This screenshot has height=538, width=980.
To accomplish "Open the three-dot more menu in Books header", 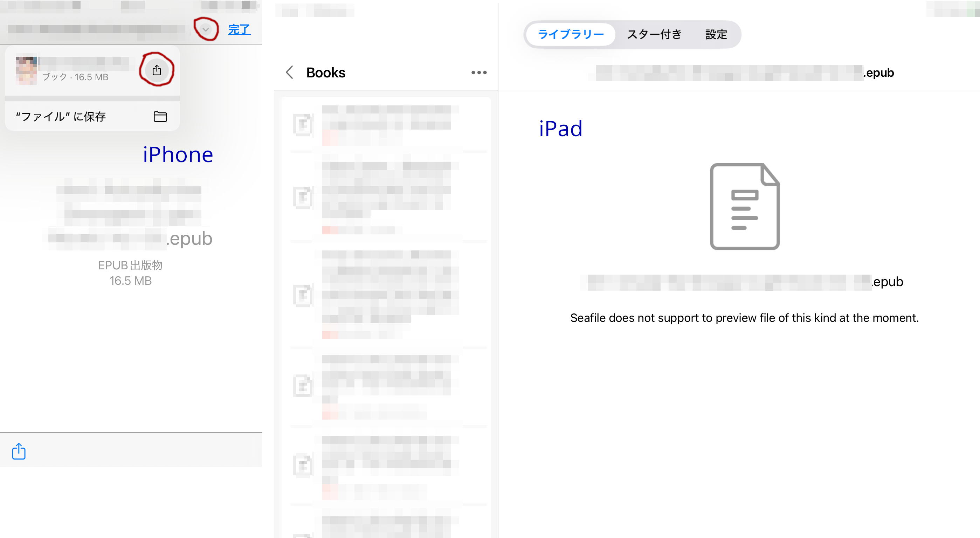I will 478,72.
